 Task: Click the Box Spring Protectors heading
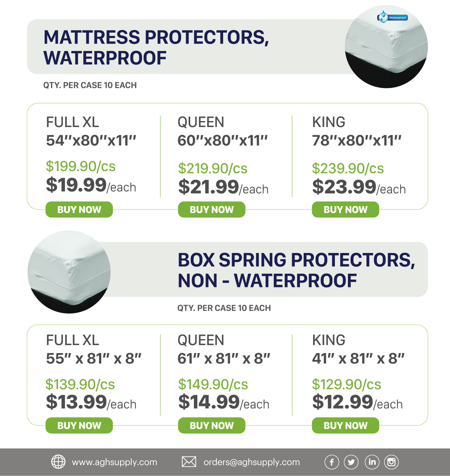tap(296, 270)
